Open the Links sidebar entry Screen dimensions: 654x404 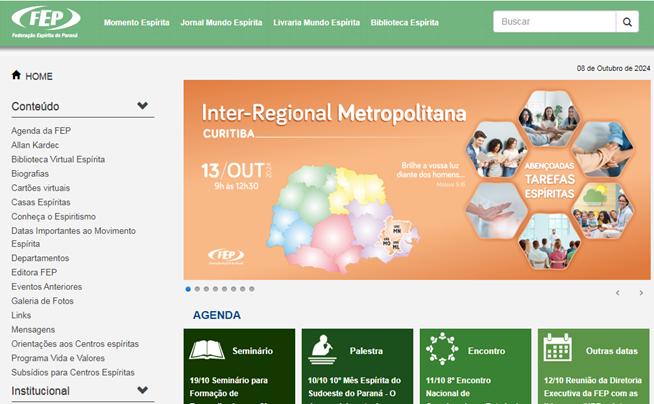point(21,315)
